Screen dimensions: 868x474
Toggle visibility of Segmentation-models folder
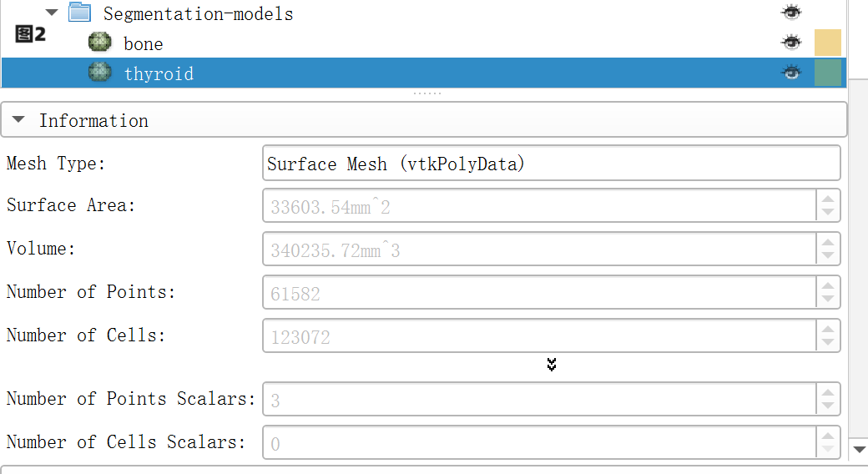click(x=790, y=13)
